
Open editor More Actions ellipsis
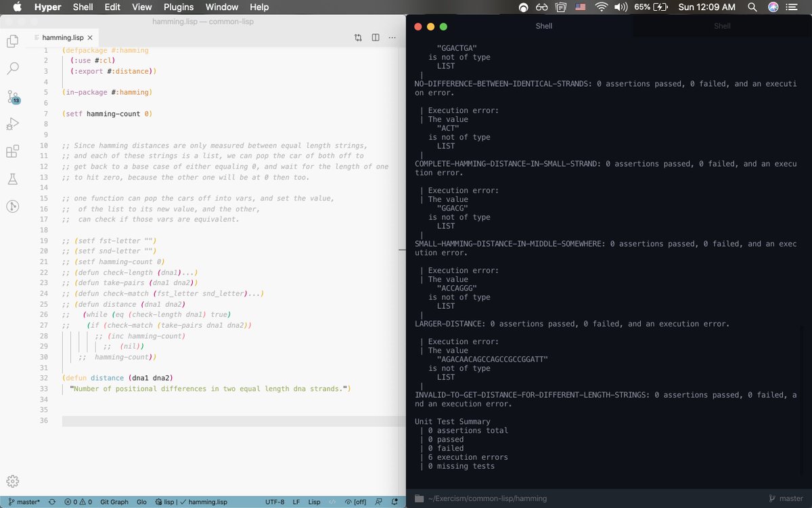click(x=392, y=38)
